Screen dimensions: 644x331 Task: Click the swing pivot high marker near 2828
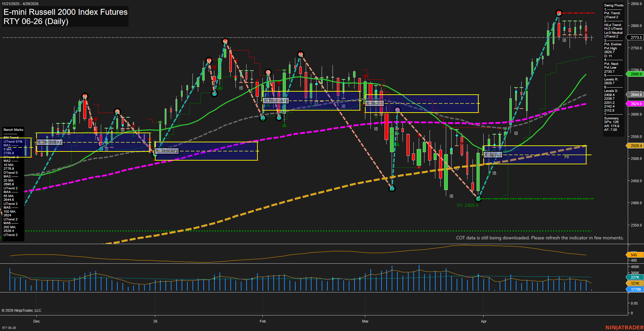[x=559, y=13]
